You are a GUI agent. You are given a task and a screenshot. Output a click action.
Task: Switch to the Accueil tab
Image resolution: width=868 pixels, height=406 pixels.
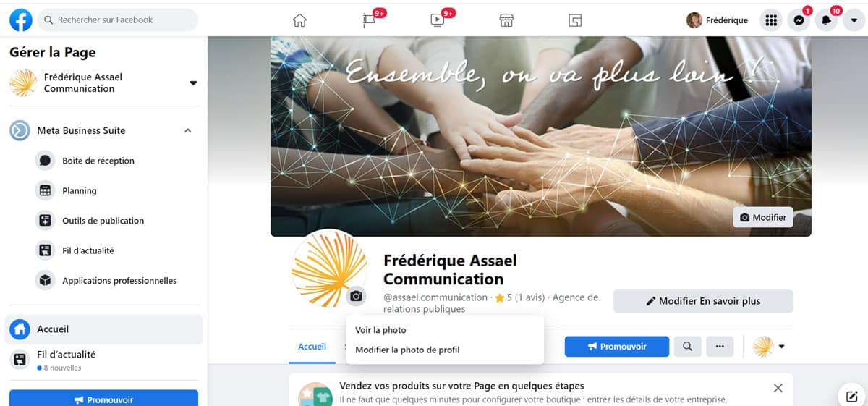point(312,347)
